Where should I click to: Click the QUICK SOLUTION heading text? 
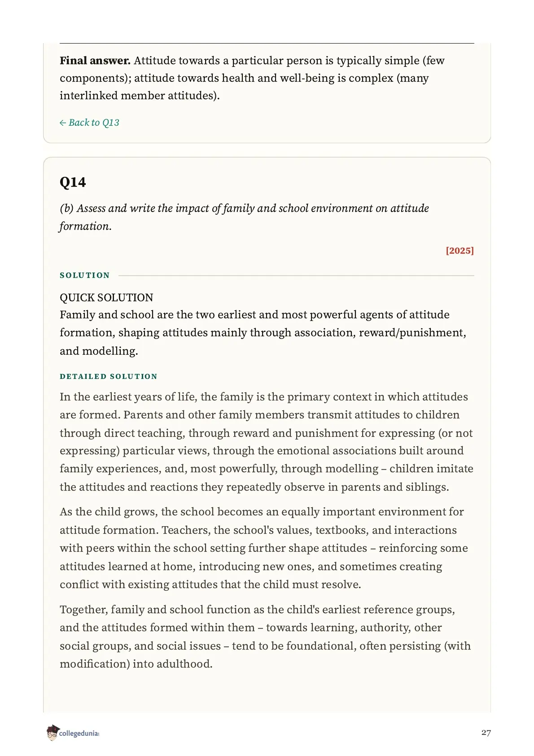pos(106,298)
